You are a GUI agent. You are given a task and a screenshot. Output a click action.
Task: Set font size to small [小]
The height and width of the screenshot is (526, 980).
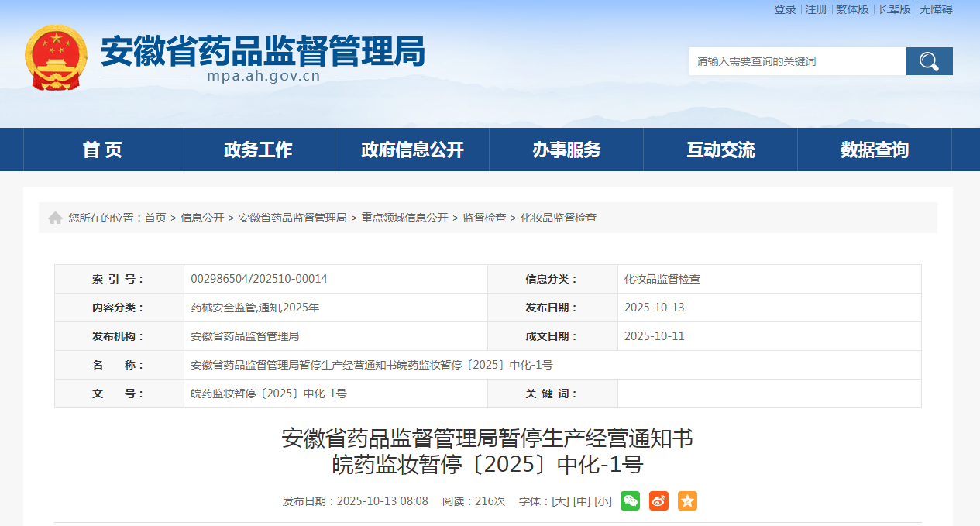(603, 501)
